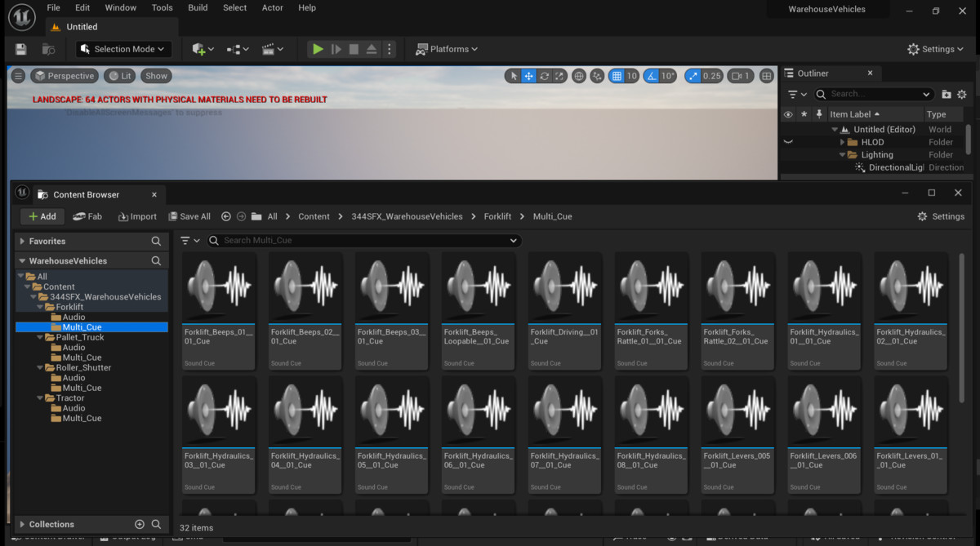Open the Edit menu
The image size is (980, 546).
click(x=82, y=7)
